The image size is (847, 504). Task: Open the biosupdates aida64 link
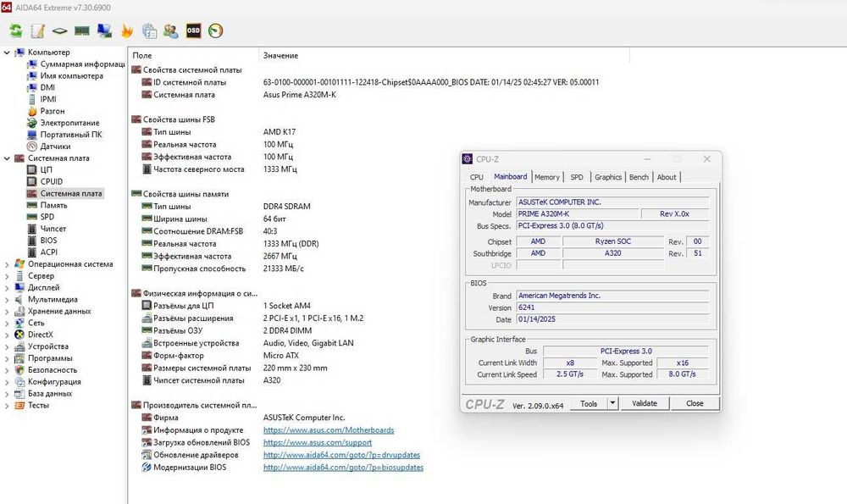[x=343, y=468]
